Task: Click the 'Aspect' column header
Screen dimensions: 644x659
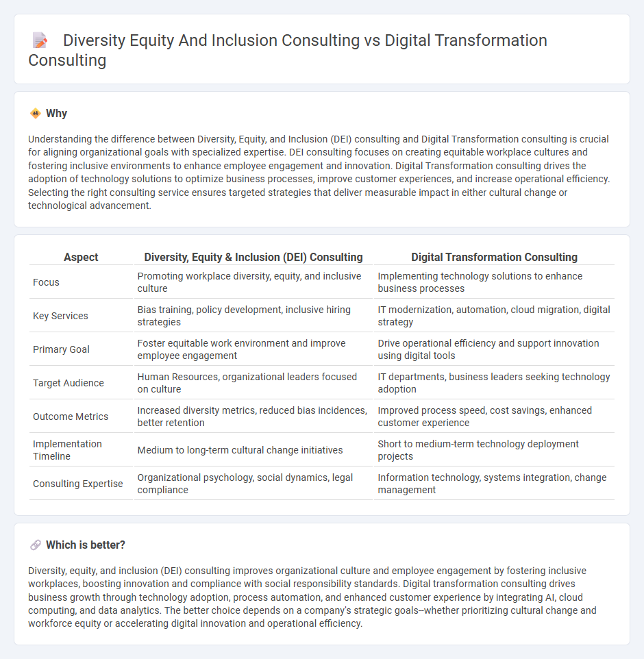Action: (81, 257)
